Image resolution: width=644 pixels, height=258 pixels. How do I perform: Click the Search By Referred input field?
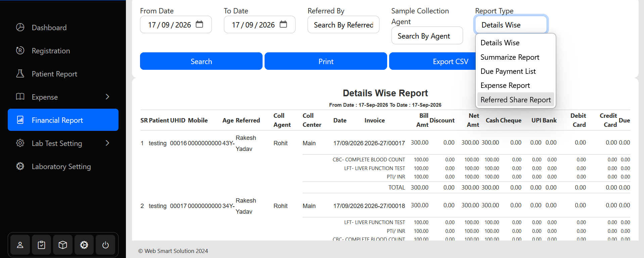coord(343,24)
